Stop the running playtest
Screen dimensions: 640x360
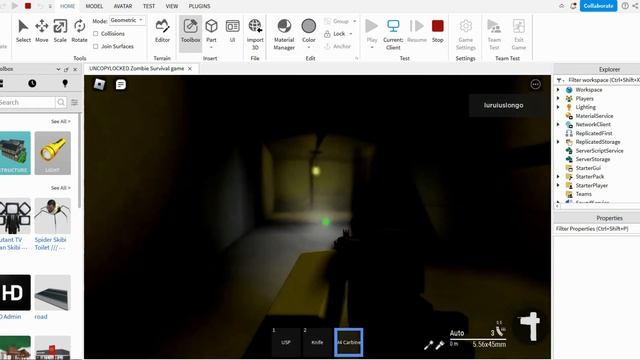point(438,31)
